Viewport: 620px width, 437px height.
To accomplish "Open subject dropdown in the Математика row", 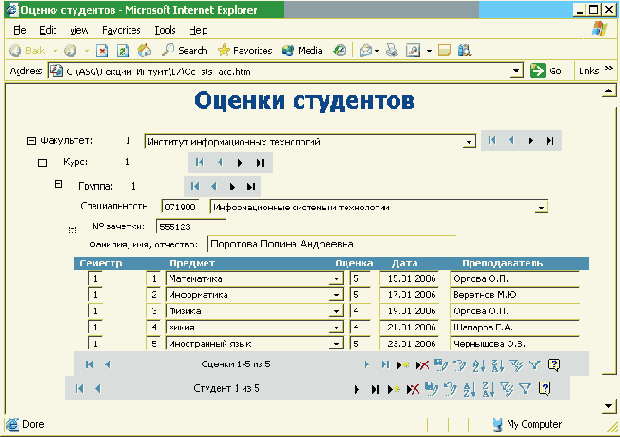I will tap(335, 279).
